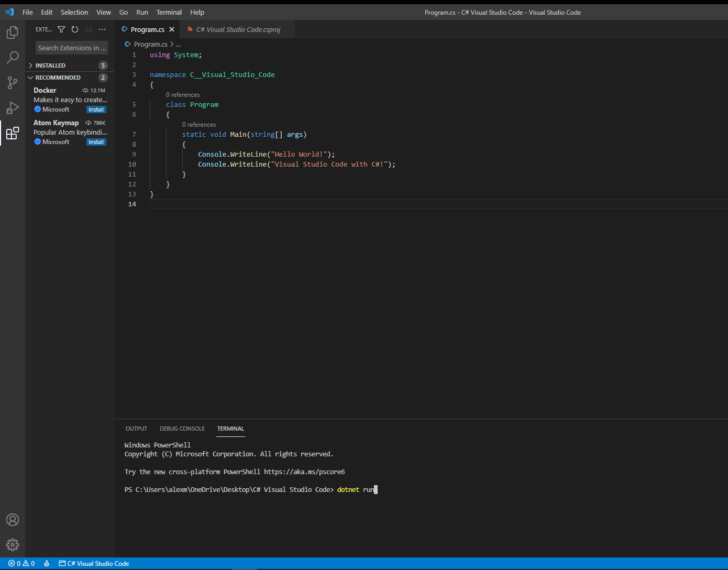The image size is (728, 570).
Task: Open the Docker extension entry
Action: click(x=70, y=100)
